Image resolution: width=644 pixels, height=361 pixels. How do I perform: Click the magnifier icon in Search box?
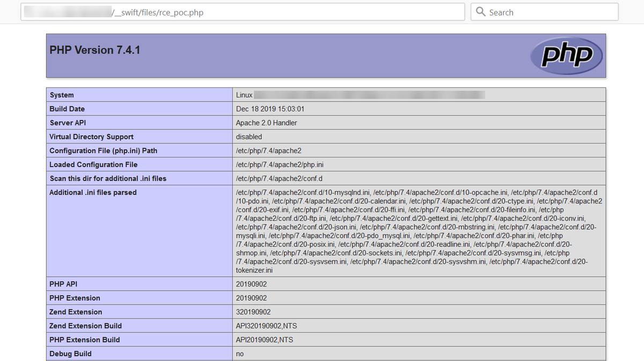click(480, 12)
